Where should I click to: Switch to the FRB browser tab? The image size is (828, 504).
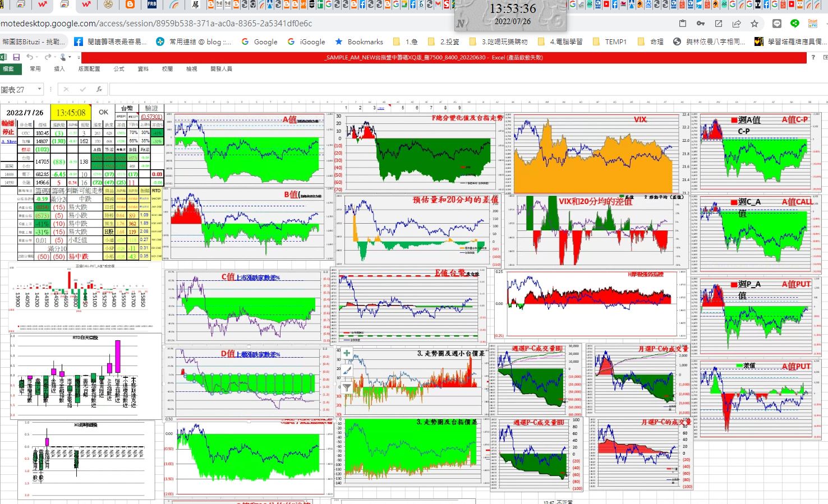[152, 4]
